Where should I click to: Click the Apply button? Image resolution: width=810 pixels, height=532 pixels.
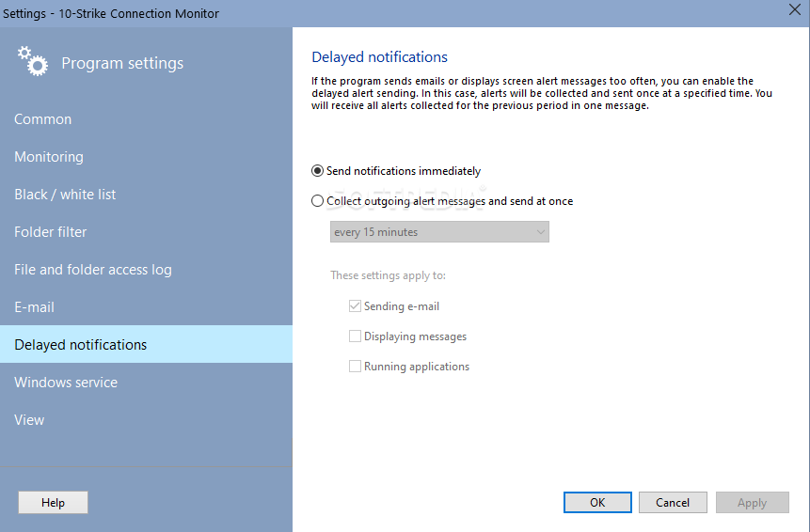click(x=753, y=503)
